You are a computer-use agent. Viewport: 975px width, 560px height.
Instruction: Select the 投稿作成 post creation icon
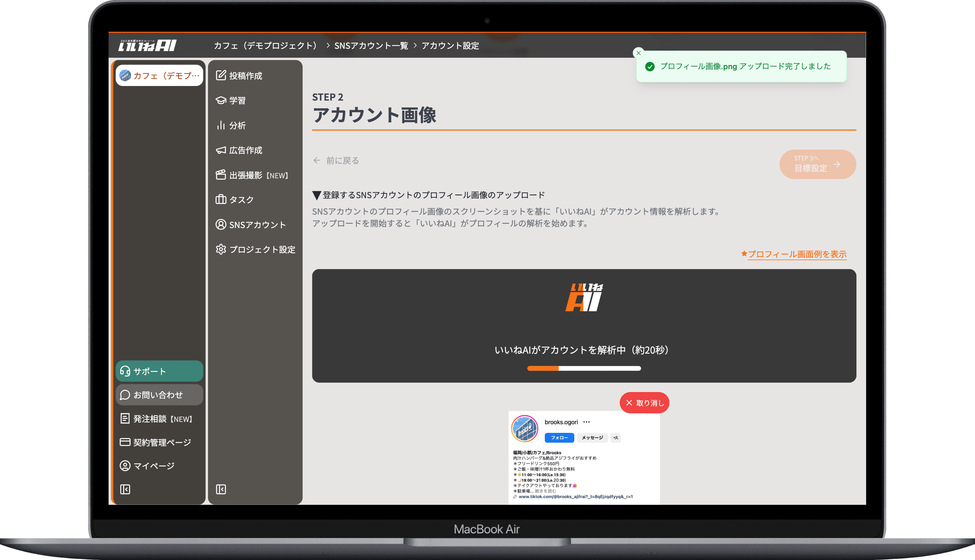point(220,75)
